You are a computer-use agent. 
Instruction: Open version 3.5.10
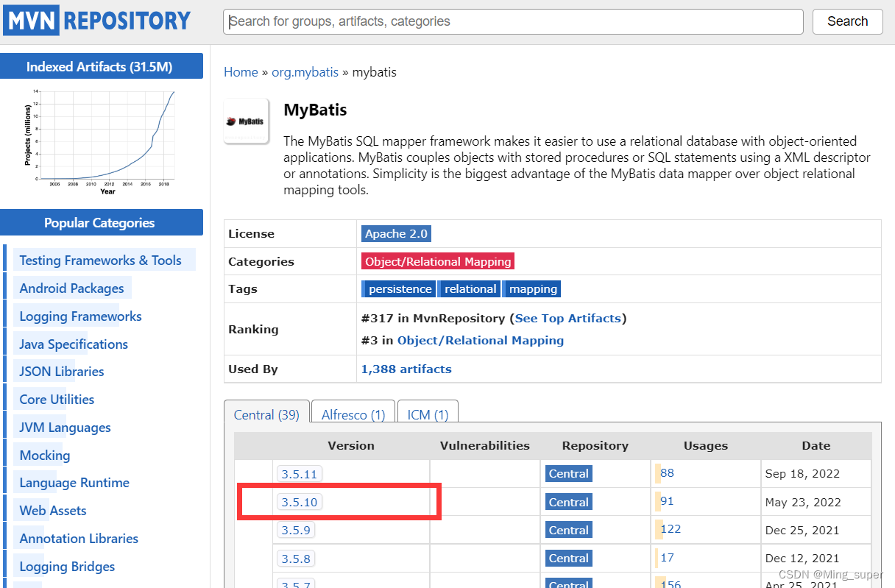(299, 502)
